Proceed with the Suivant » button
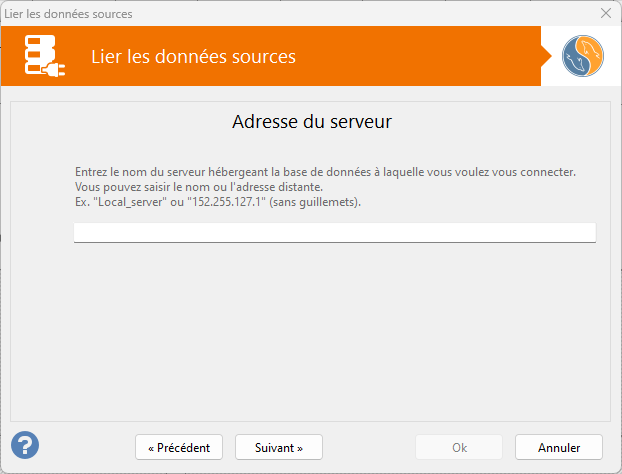 (x=279, y=447)
